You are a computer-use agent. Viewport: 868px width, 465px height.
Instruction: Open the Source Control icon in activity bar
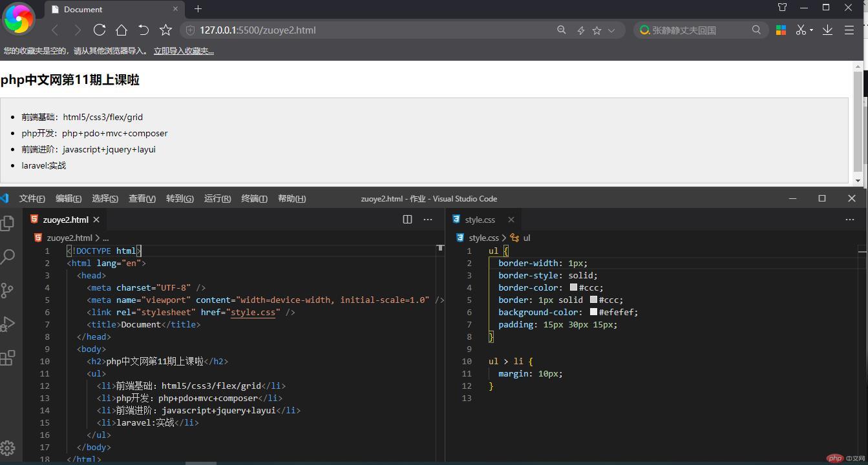pos(8,290)
